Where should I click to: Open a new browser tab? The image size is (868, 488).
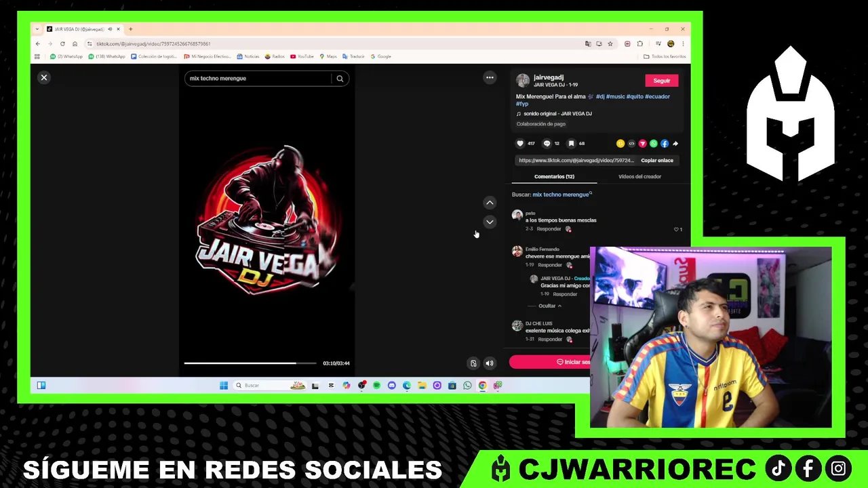[x=130, y=29]
